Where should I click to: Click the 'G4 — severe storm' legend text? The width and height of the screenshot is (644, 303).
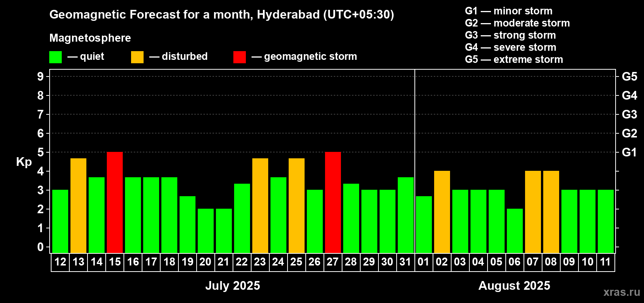pyautogui.click(x=511, y=47)
